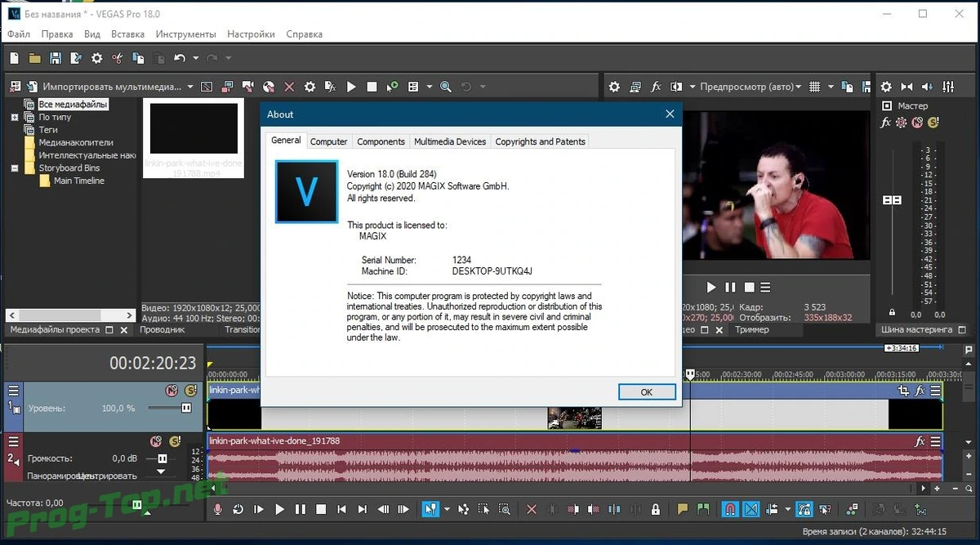Click OK in About dialog
This screenshot has width=980, height=545.
tap(646, 392)
